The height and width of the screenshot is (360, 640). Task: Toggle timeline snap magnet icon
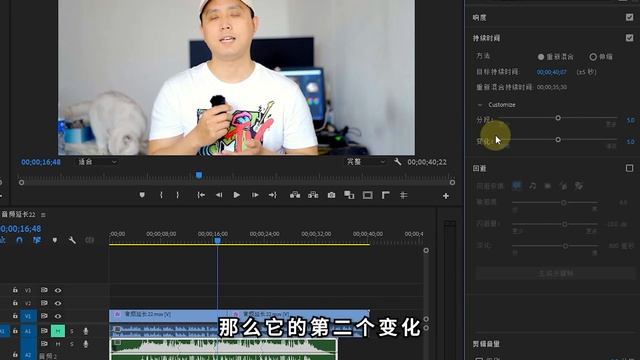pos(19,240)
